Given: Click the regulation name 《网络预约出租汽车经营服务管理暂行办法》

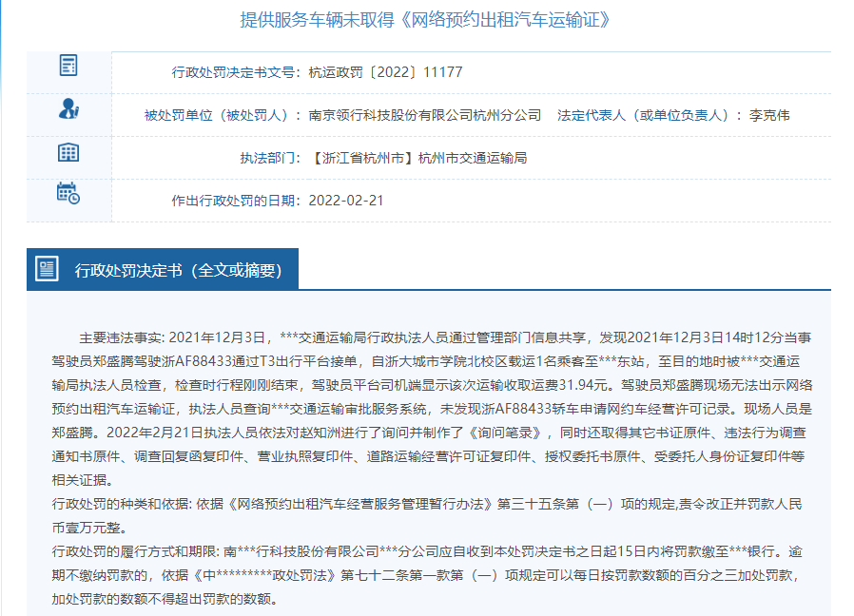Looking at the screenshot, I should [x=360, y=505].
